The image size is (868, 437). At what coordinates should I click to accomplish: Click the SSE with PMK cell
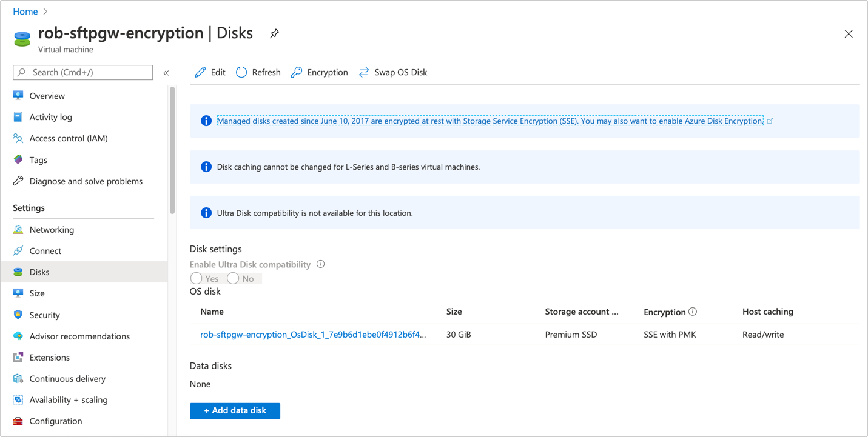(x=670, y=335)
